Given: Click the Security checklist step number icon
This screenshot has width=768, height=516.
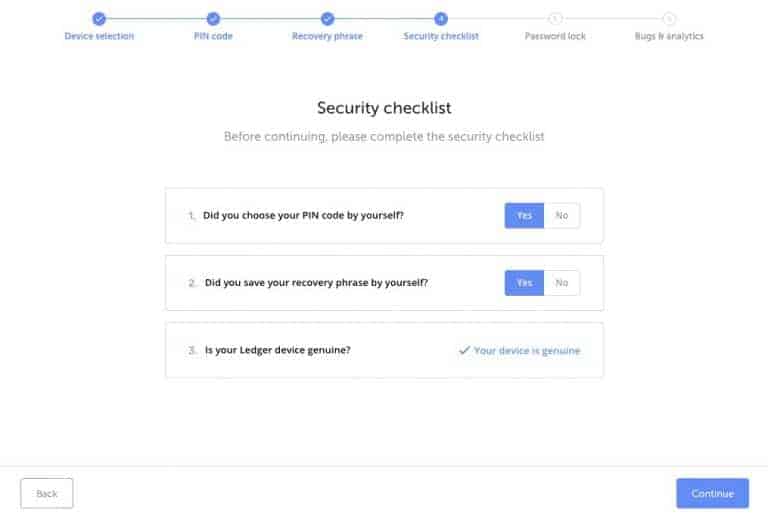Looking at the screenshot, I should coord(441,18).
